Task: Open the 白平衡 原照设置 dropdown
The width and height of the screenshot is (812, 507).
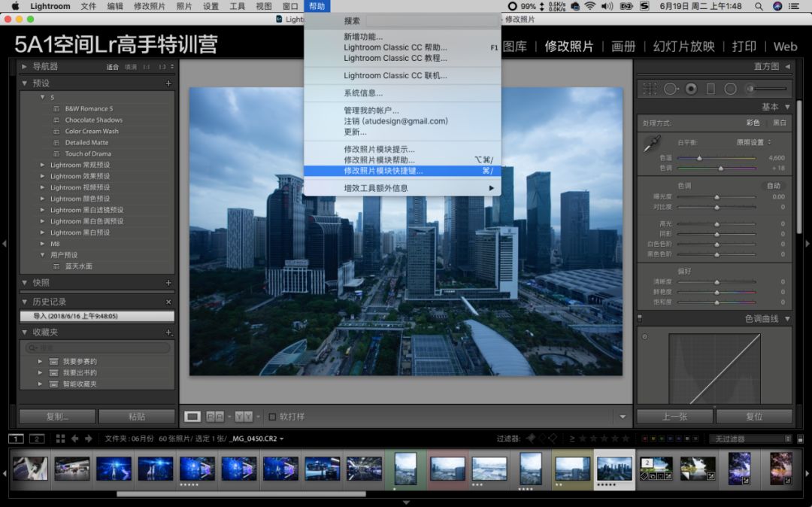Action: 754,142
